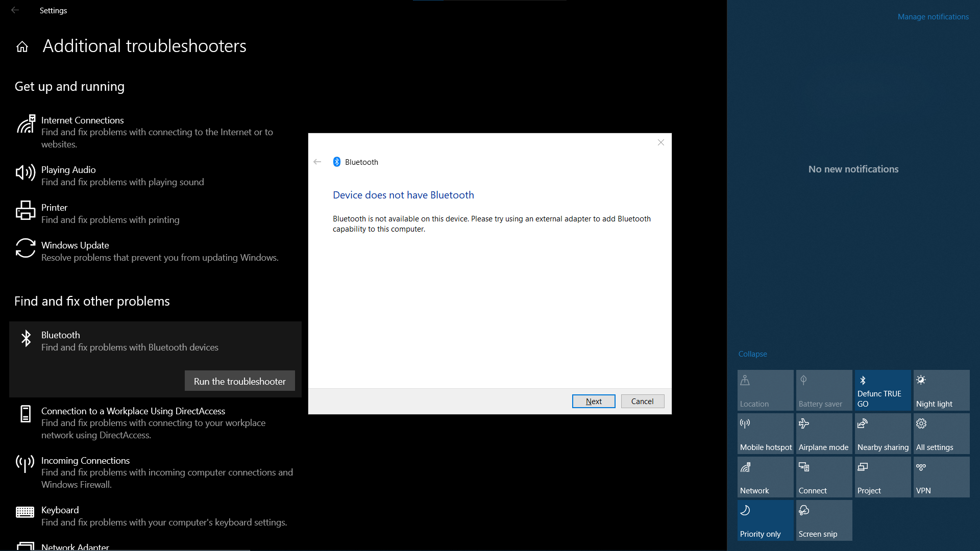The image size is (980, 551).
Task: Click the VPN icon in quick settings
Action: [941, 478]
